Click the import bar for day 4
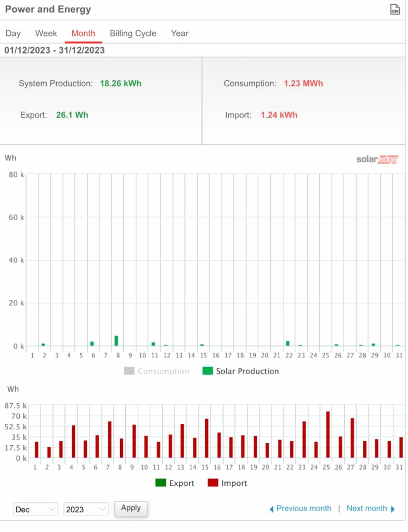This screenshot has height=532, width=408. coord(73,442)
